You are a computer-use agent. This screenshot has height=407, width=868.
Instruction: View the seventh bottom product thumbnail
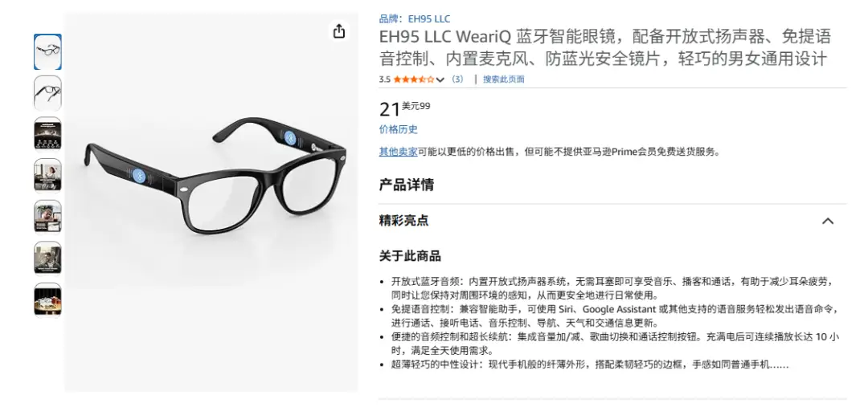[x=47, y=300]
